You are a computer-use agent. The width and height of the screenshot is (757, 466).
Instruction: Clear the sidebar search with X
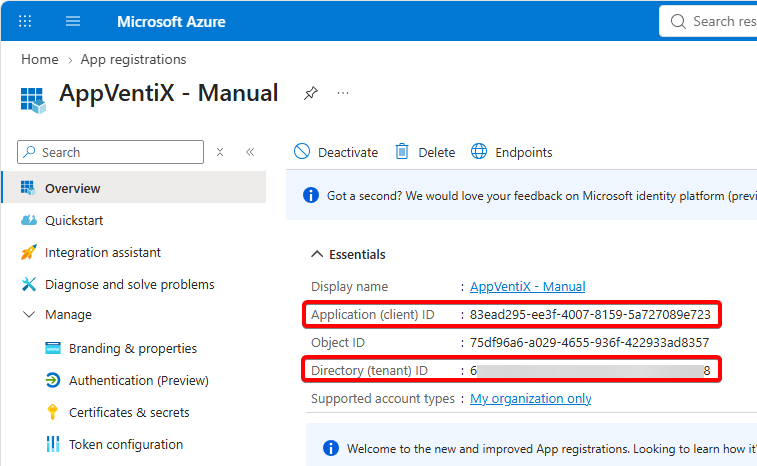[220, 152]
